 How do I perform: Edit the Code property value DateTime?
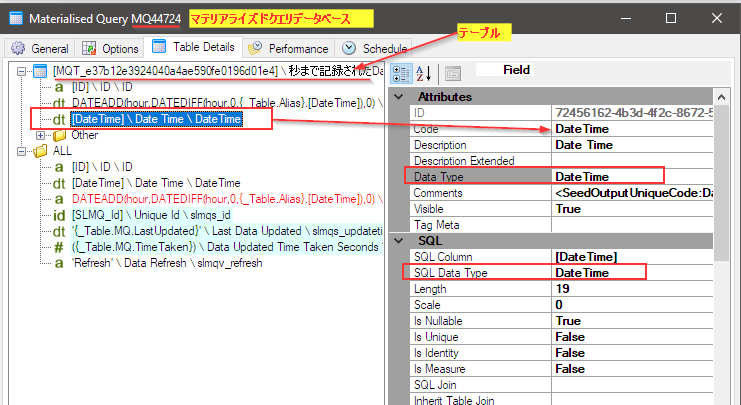click(x=632, y=129)
